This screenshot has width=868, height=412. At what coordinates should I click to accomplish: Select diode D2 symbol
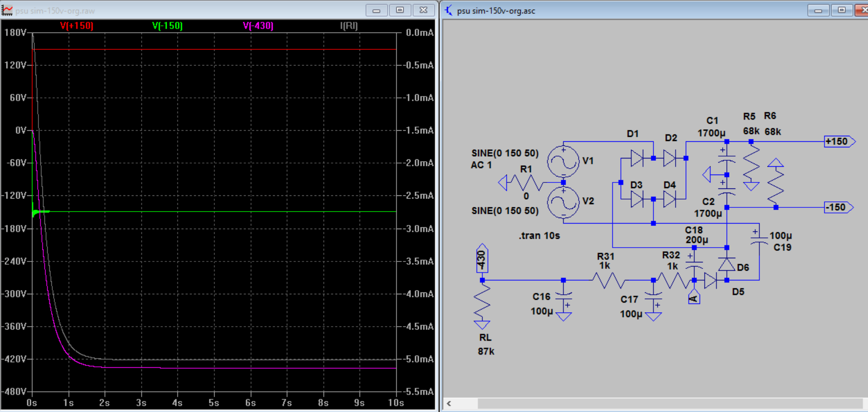point(670,158)
